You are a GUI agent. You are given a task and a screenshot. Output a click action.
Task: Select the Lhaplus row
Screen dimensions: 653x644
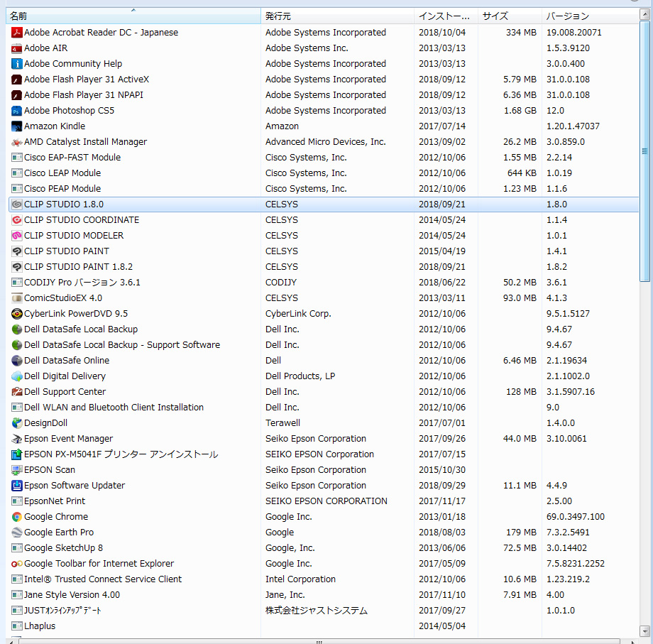coord(40,626)
